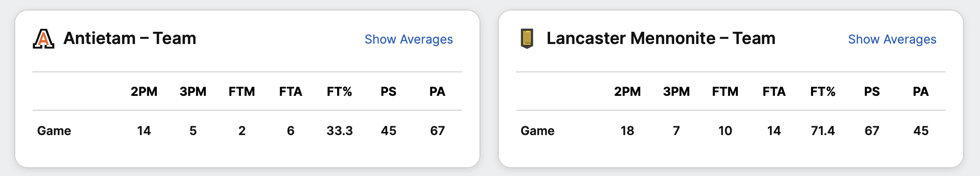Click the Lancaster Mennonite shield logo
This screenshot has height=176, width=980.
coord(527,39)
